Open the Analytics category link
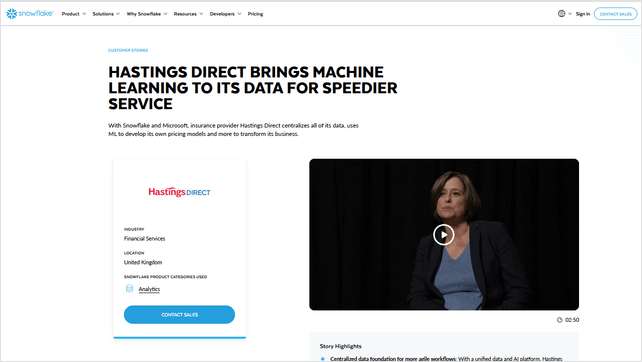The width and height of the screenshot is (642, 362). click(149, 289)
